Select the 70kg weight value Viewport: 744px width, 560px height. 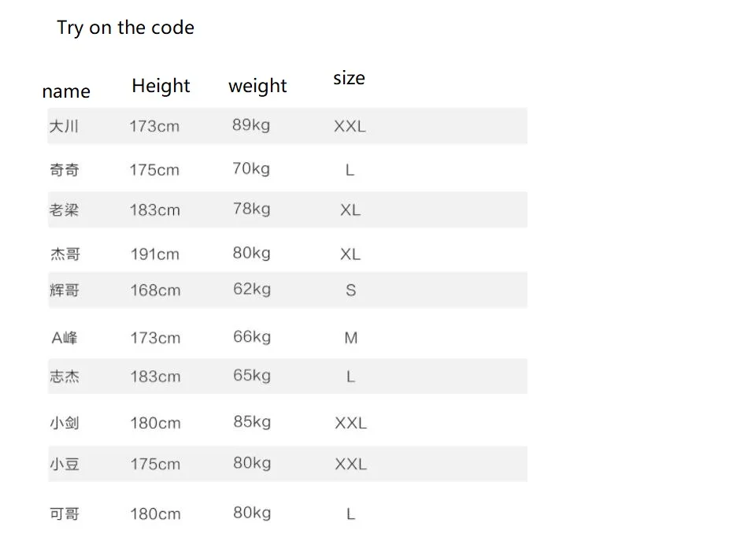pos(251,169)
